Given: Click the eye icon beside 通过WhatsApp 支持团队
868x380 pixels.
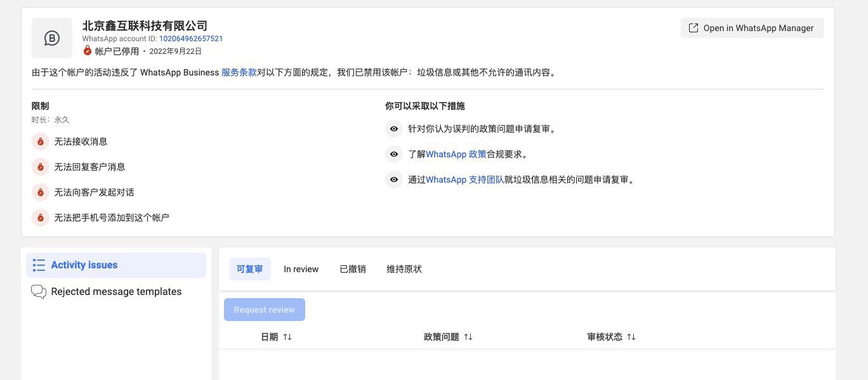Looking at the screenshot, I should click(x=394, y=180).
